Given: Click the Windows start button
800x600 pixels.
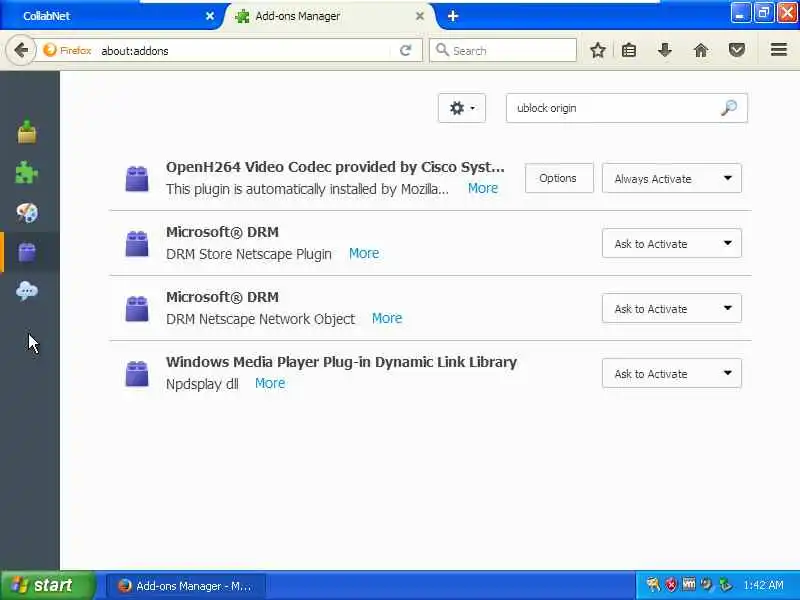Looking at the screenshot, I should tap(47, 585).
